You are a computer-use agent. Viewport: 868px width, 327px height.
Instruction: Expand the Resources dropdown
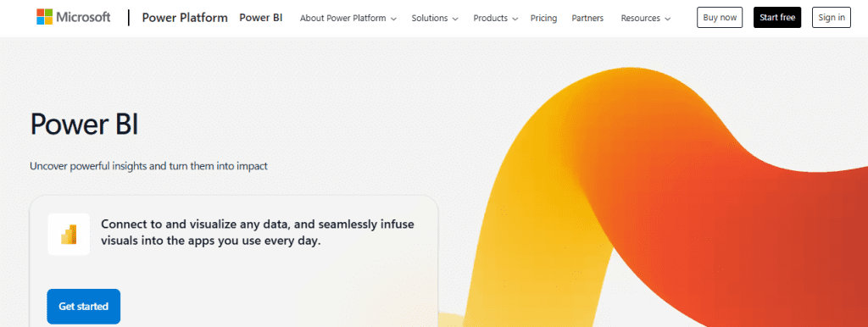click(645, 18)
